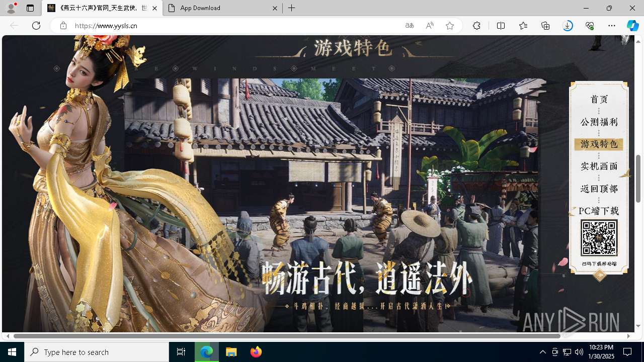Viewport: 644px width, 362px height.
Task: Open File Explorer from taskbar
Action: tap(231, 352)
